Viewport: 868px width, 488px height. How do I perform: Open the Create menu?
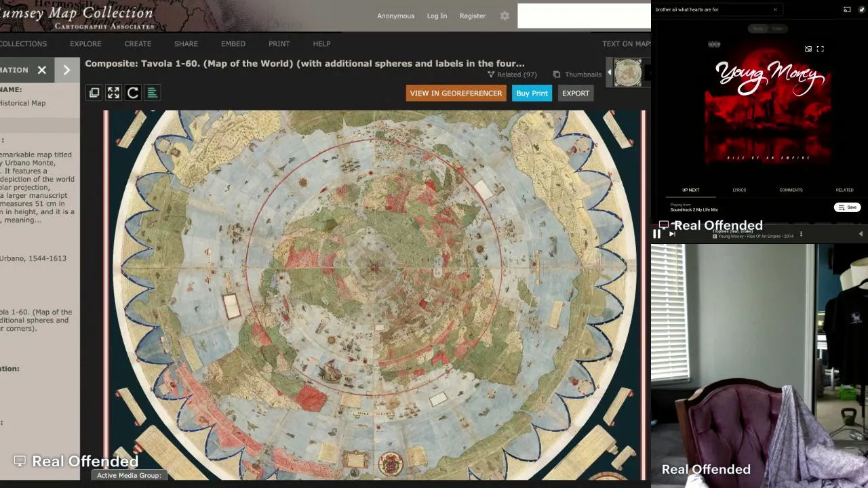[x=138, y=44]
